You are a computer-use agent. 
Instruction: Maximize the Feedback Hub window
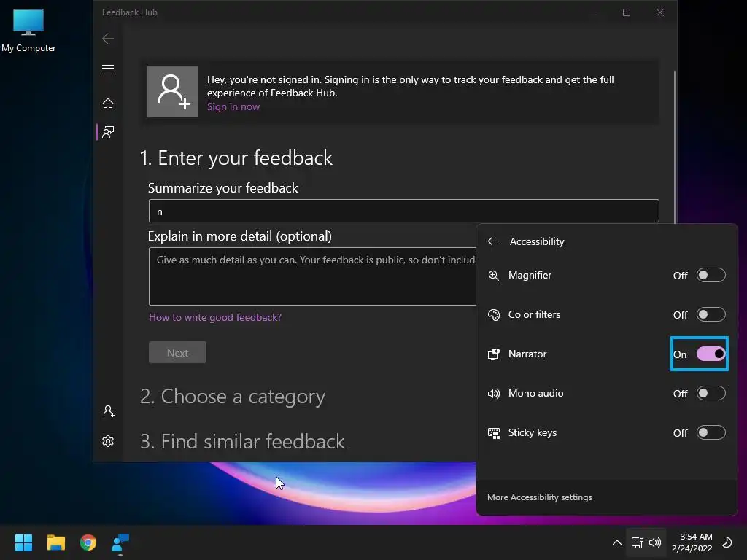(x=627, y=12)
